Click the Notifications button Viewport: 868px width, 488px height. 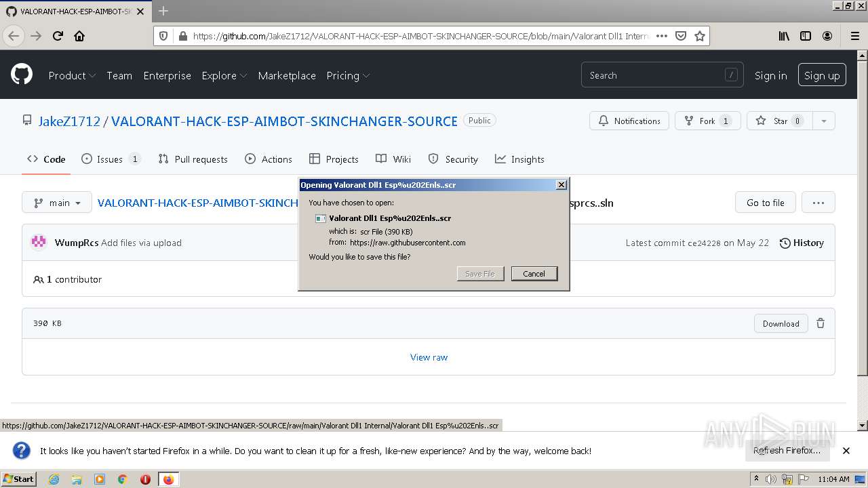629,121
